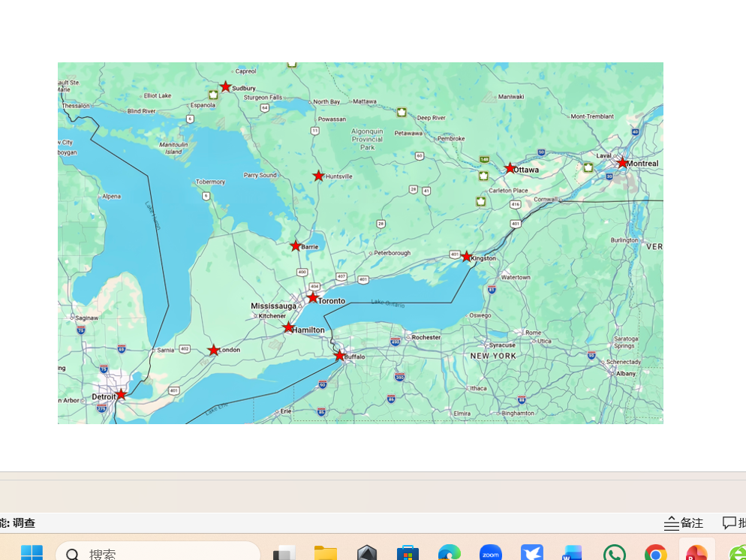Click the Detroit star marker
Image resolution: width=746 pixels, height=560 pixels.
coord(121,394)
